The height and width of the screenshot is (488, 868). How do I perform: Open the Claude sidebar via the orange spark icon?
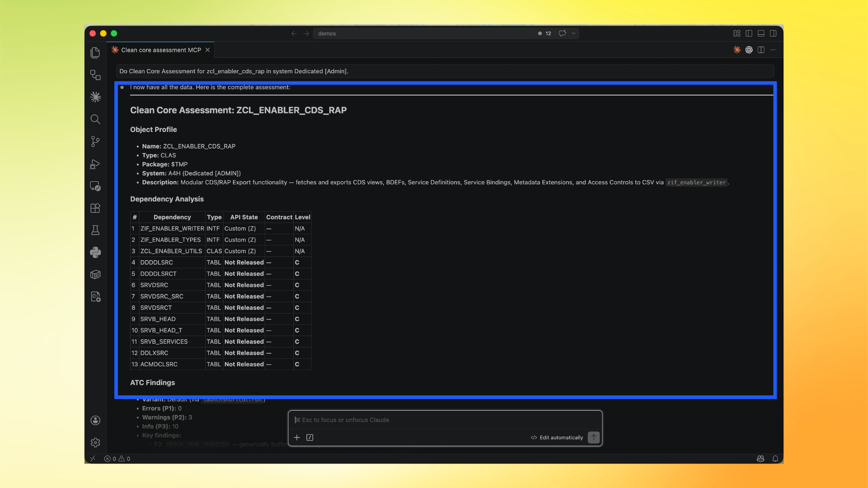pyautogui.click(x=95, y=96)
